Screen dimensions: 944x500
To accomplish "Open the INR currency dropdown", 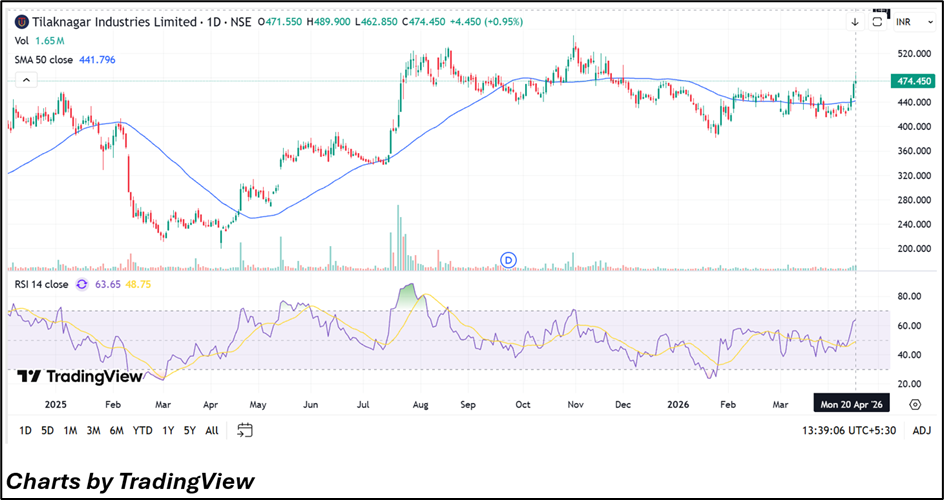I will (909, 21).
